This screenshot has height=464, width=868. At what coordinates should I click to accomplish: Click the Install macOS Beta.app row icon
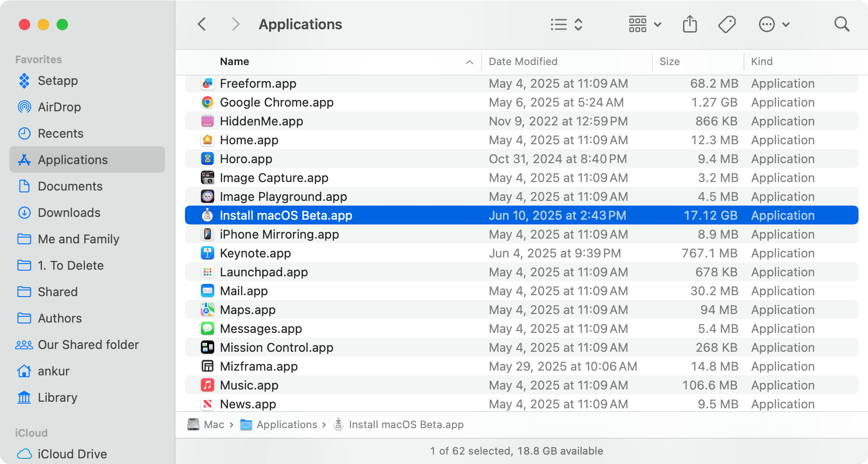click(208, 215)
